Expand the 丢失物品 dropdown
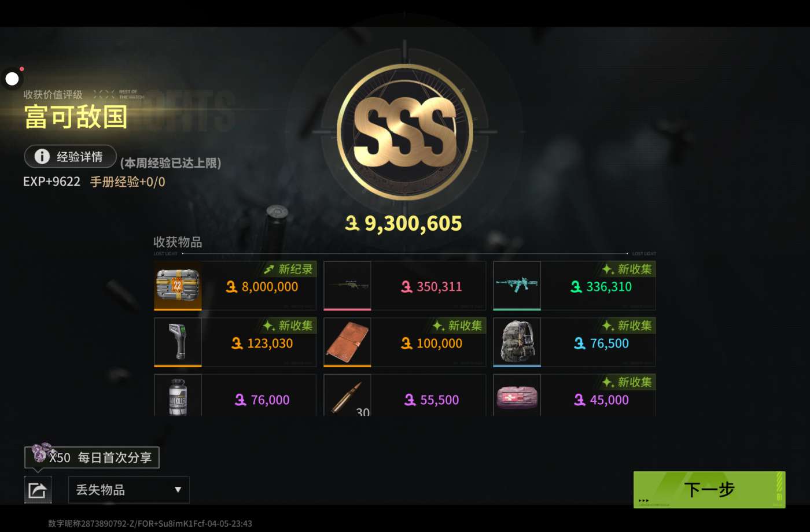810x532 pixels. 128,490
